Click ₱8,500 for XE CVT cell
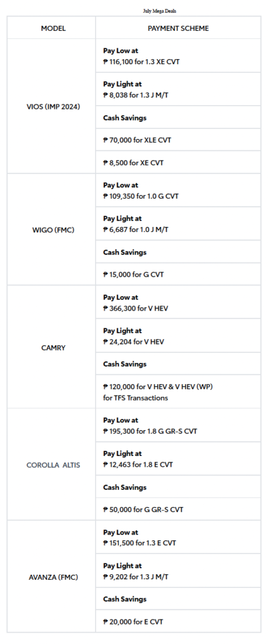The width and height of the screenshot is (268, 644). [178, 162]
